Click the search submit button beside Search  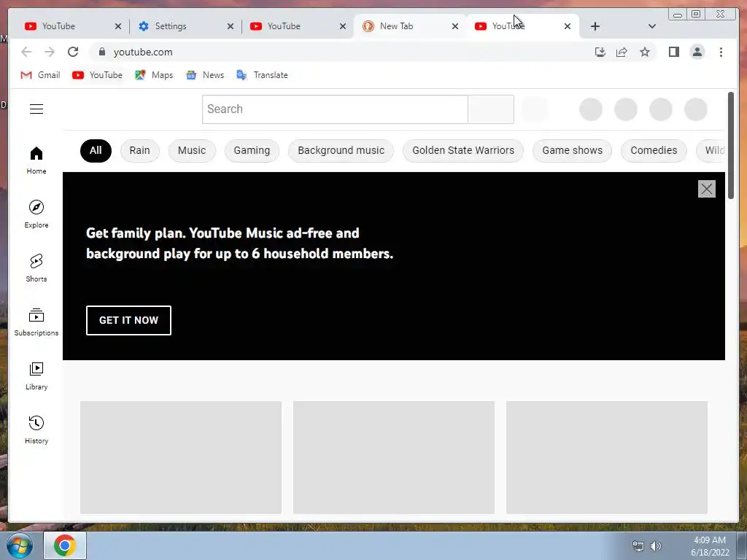click(x=491, y=109)
